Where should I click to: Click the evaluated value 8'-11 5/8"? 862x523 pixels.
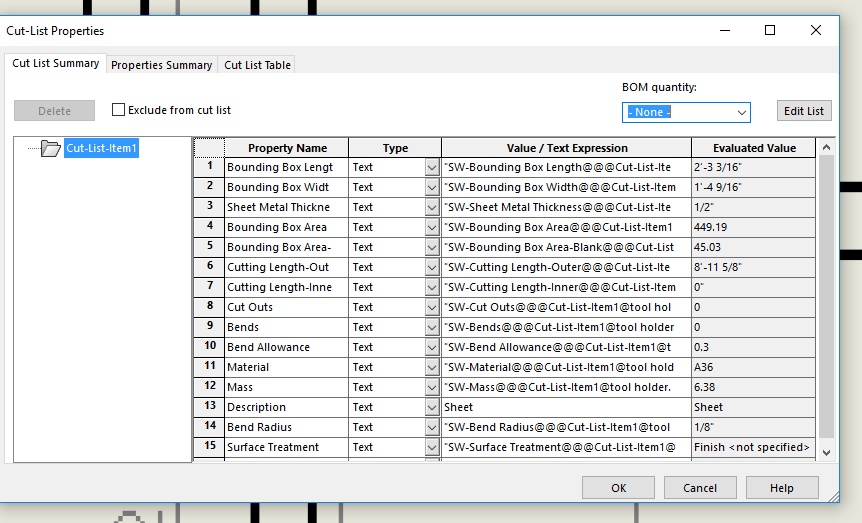click(x=754, y=267)
